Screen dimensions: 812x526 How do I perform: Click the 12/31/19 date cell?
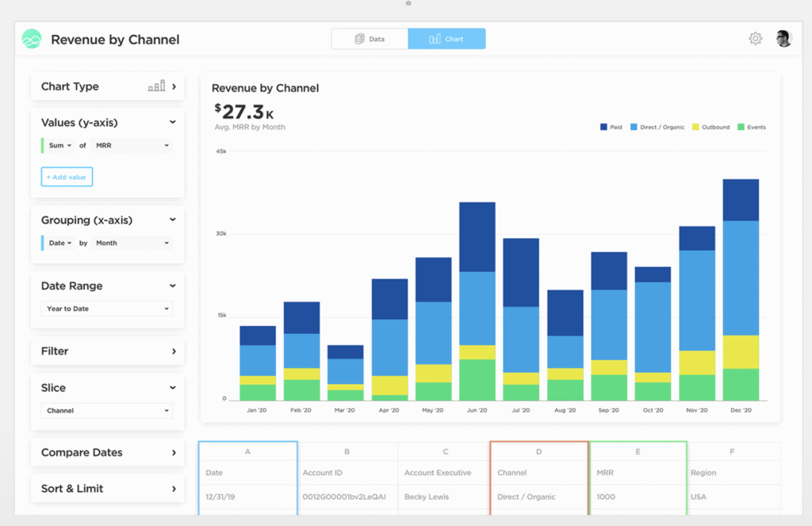pyautogui.click(x=247, y=497)
